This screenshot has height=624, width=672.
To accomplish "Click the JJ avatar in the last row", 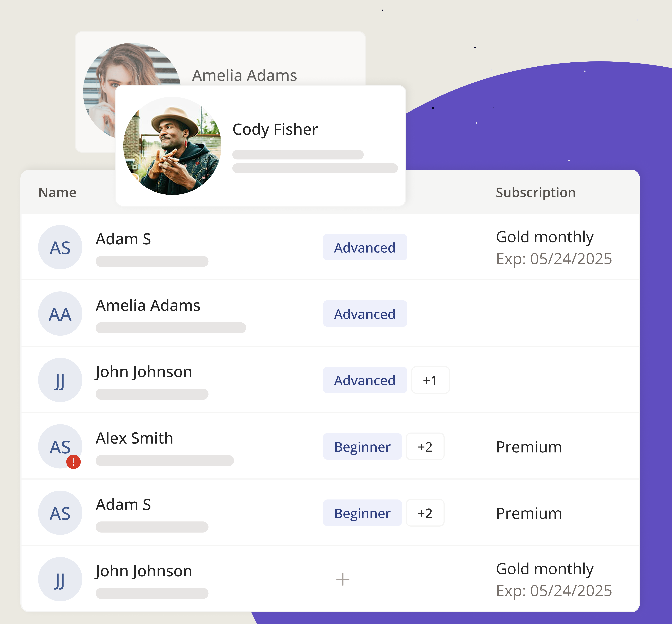I will point(60,579).
